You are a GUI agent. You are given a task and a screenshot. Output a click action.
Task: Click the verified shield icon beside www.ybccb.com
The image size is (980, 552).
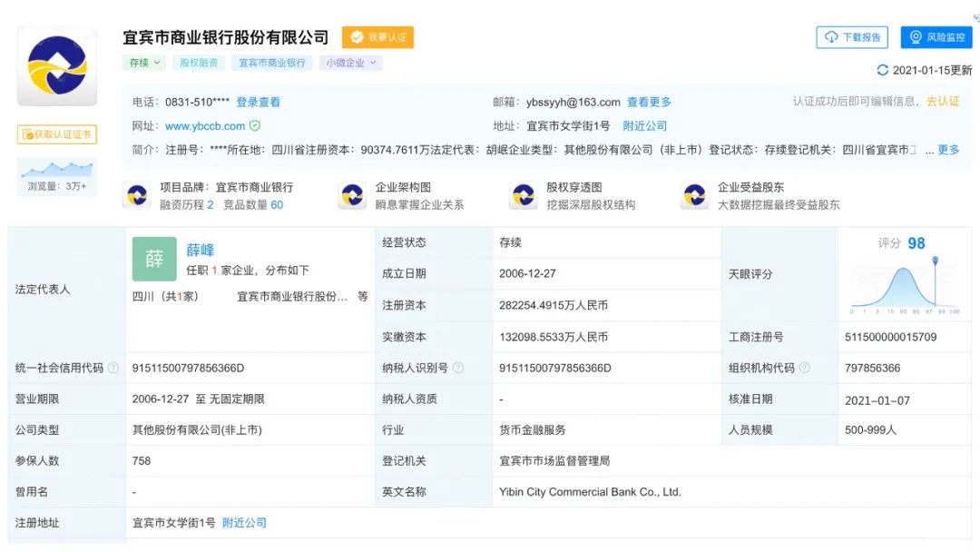(255, 126)
